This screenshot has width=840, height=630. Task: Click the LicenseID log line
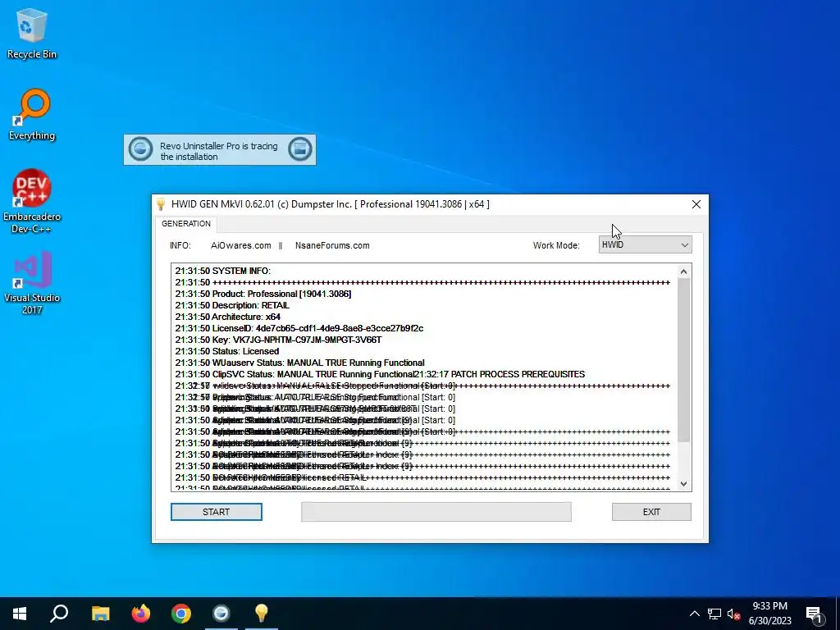point(299,328)
